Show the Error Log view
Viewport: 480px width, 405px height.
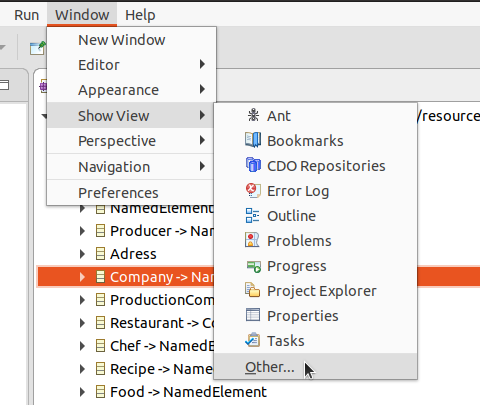pyautogui.click(x=316, y=191)
